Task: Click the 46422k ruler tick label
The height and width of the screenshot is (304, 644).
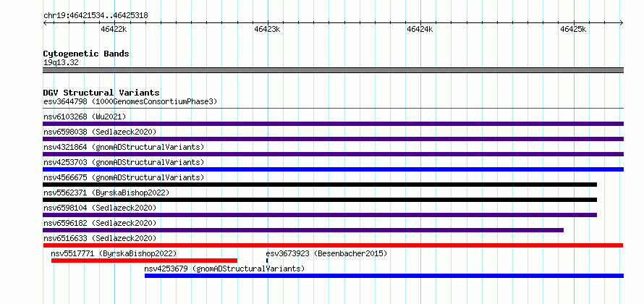Action: (114, 29)
